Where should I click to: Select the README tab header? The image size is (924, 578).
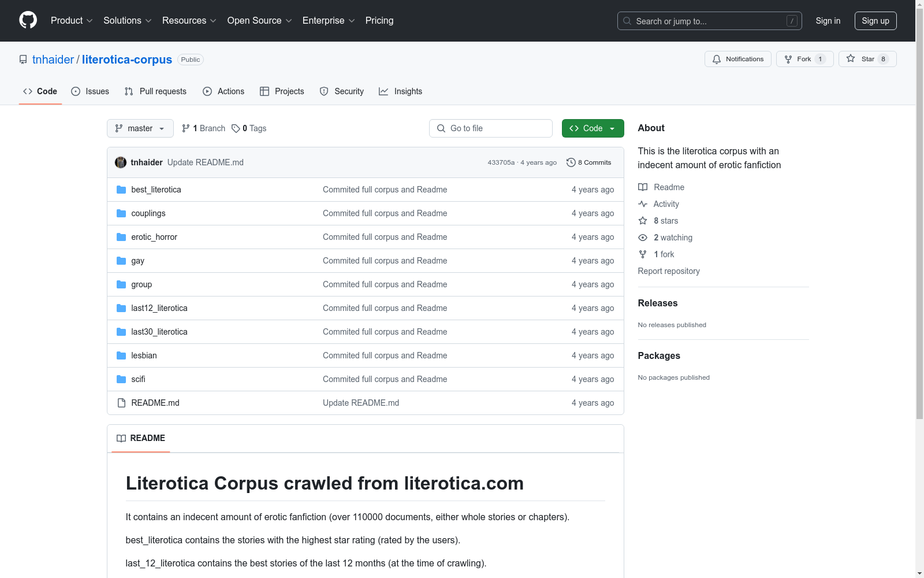click(x=141, y=438)
